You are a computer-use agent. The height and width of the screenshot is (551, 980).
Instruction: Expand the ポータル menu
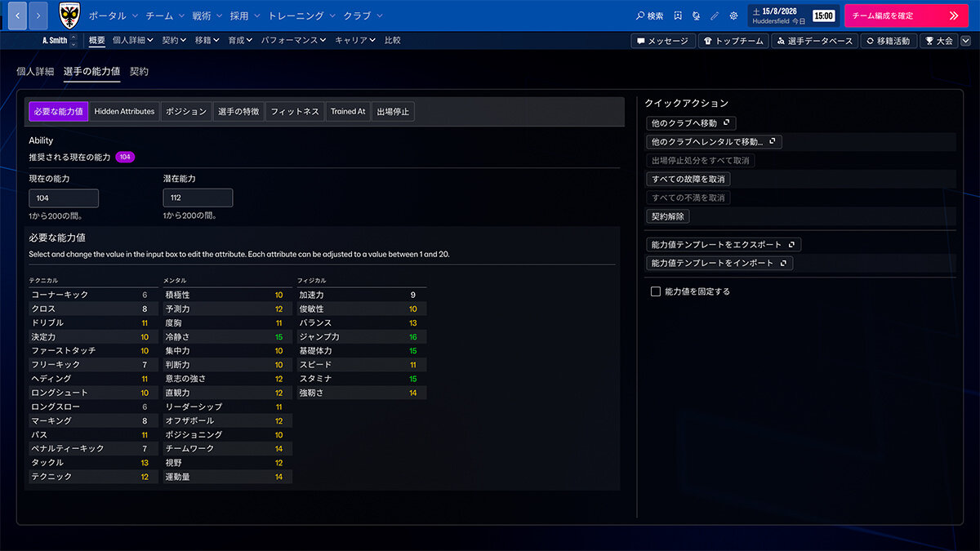113,16
